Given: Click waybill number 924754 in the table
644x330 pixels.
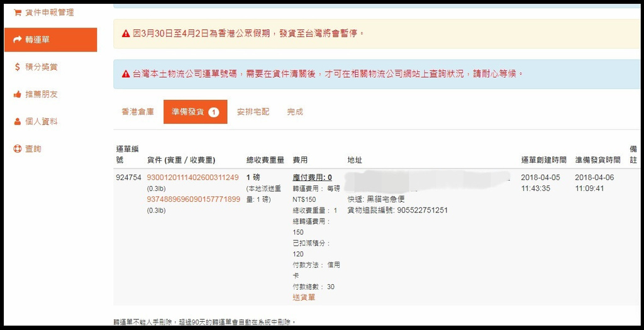Looking at the screenshot, I should (128, 177).
